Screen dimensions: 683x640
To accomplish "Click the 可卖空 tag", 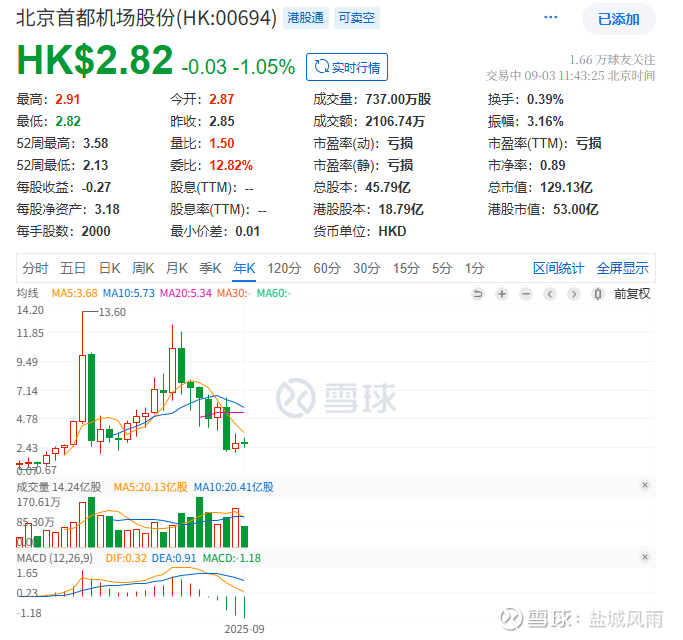I will click(x=356, y=18).
